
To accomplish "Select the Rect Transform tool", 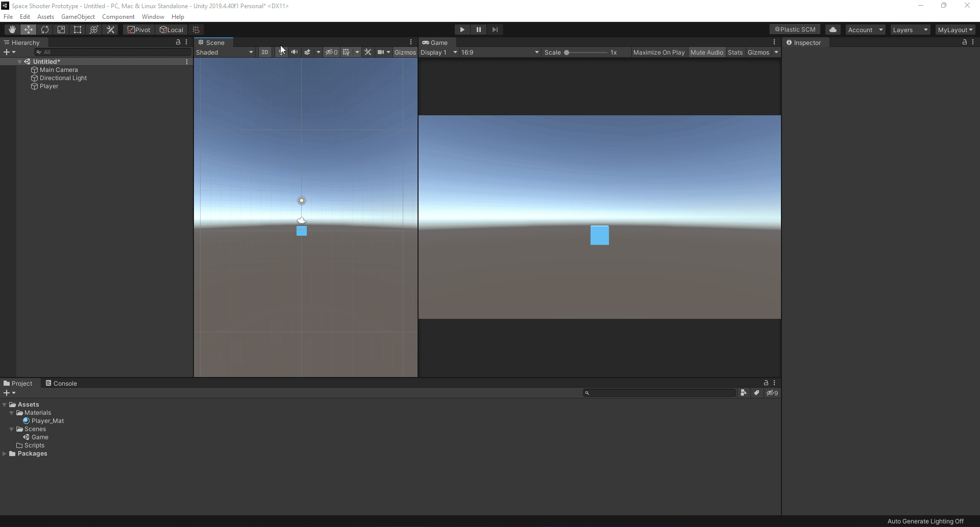I will [78, 30].
